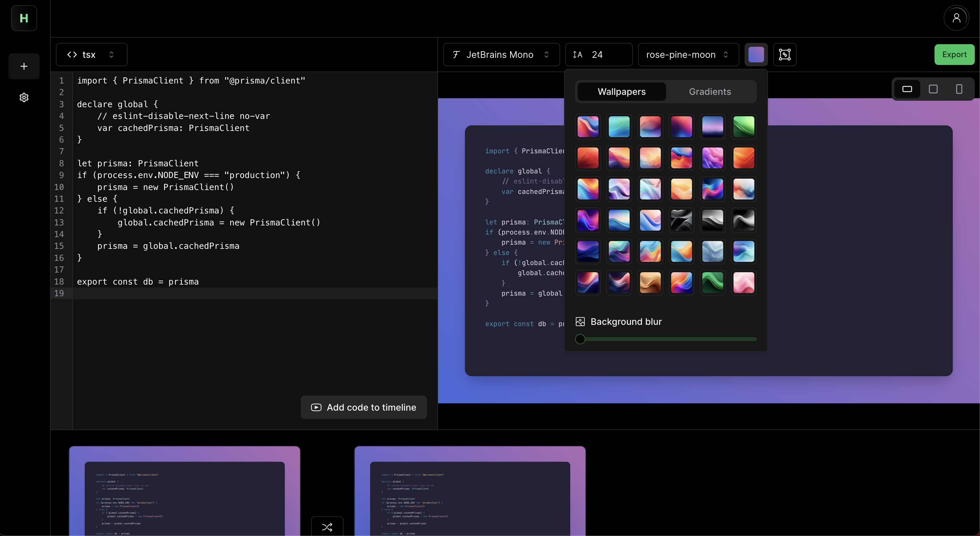Open the tsx language dropdown
Image resolution: width=980 pixels, height=536 pixels.
pyautogui.click(x=91, y=55)
